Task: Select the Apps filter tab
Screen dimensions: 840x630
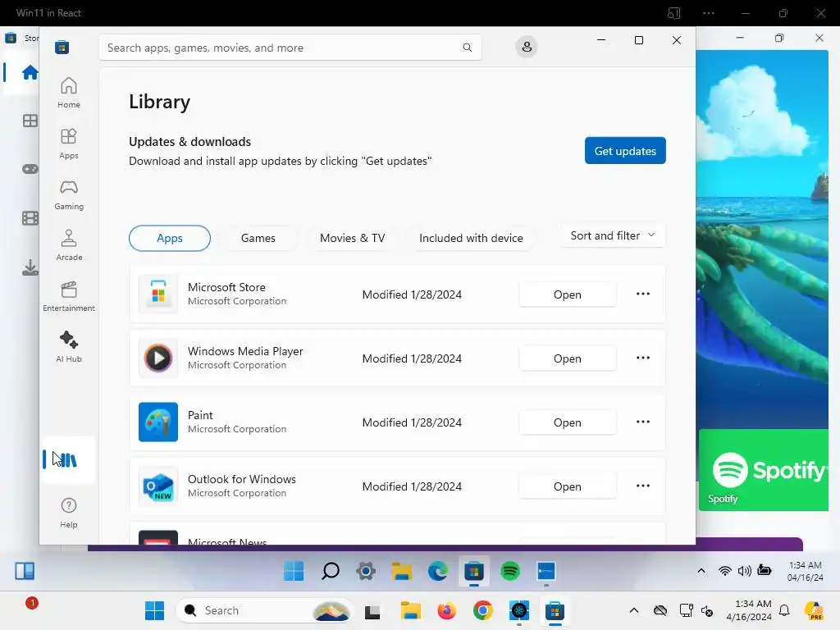Action: 170,238
